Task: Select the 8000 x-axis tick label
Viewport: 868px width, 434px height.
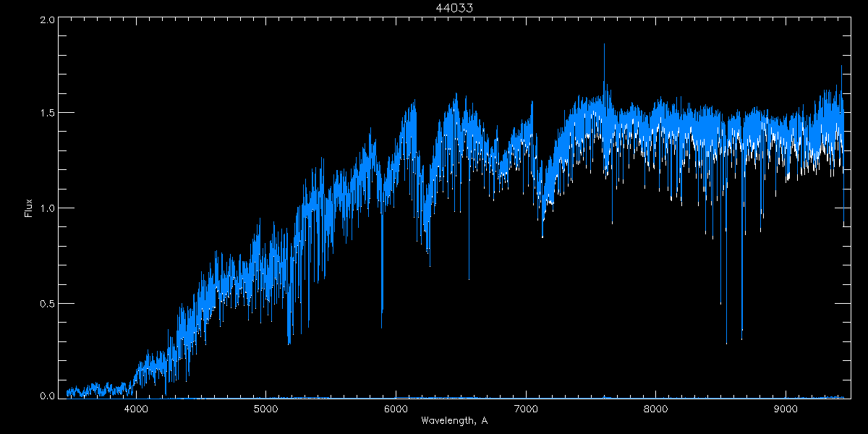Action: [x=655, y=407]
